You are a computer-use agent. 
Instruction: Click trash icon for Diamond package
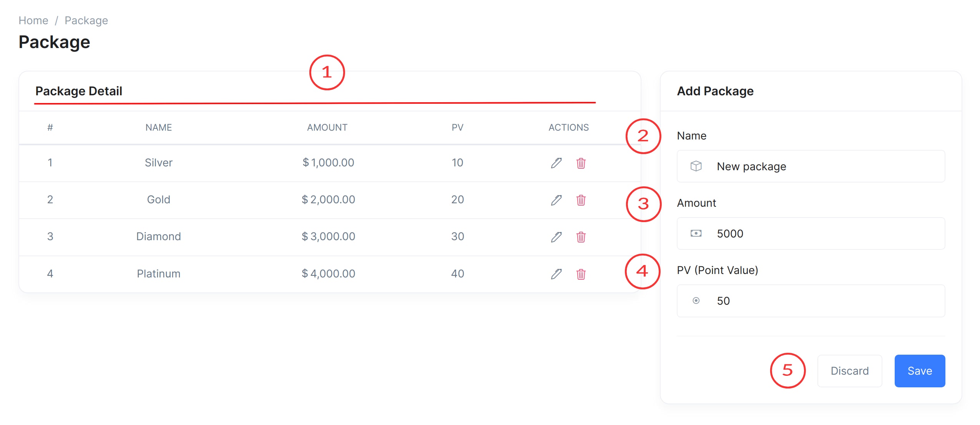(x=581, y=237)
